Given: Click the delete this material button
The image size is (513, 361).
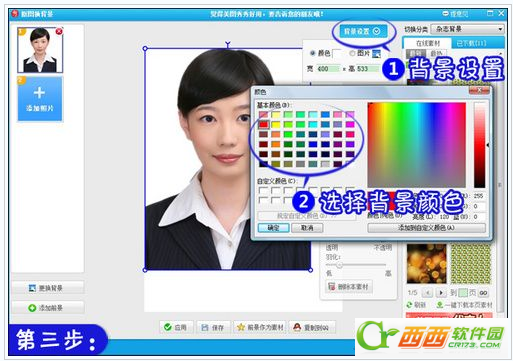Looking at the screenshot, I should tap(349, 287).
